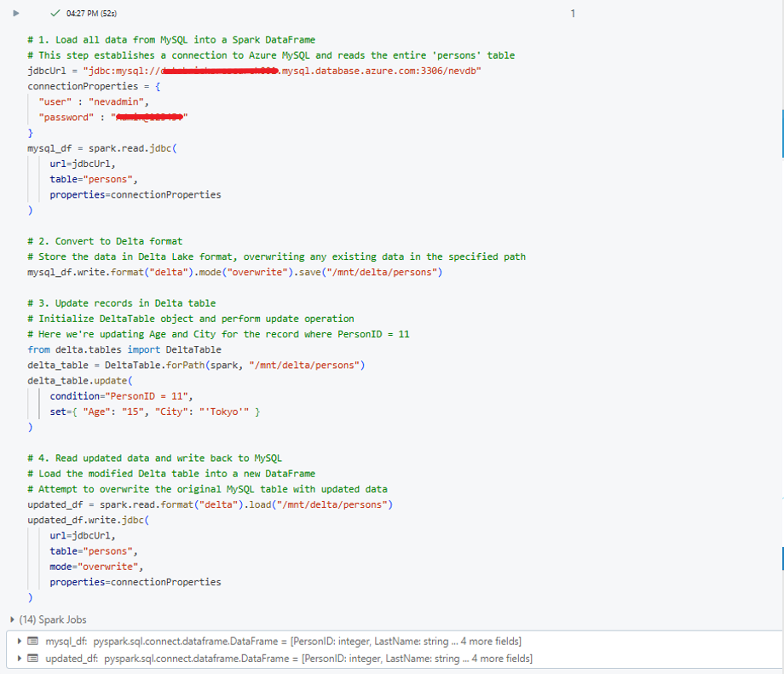This screenshot has width=784, height=674.
Task: Click the green success checkmark icon
Action: 55,14
